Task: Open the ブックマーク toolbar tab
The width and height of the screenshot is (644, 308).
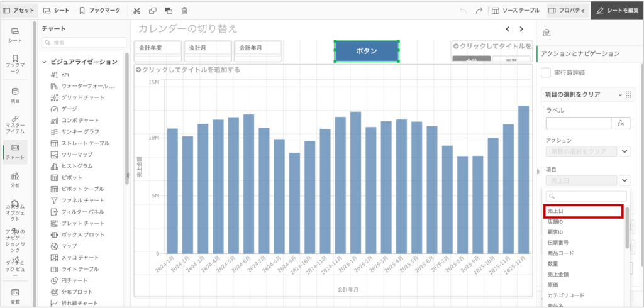Action: (x=101, y=11)
